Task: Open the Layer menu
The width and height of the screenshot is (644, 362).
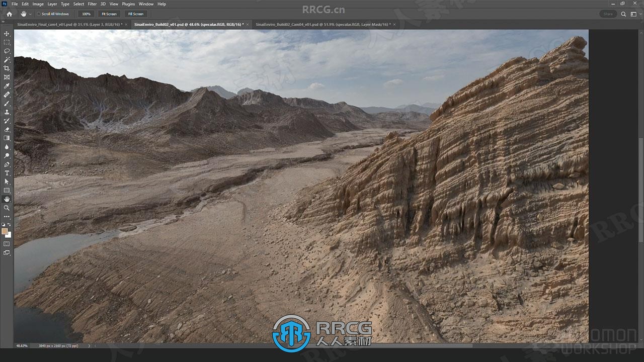Action: 52,4
